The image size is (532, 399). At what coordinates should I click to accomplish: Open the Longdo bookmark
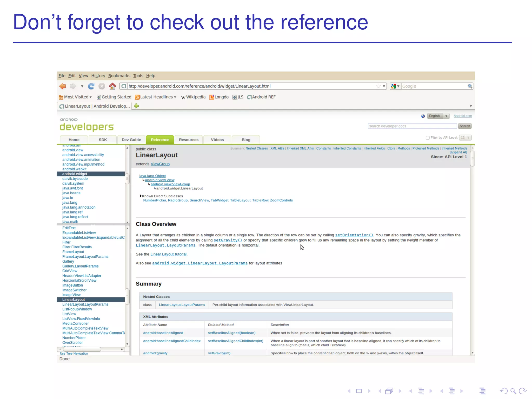[x=219, y=97]
